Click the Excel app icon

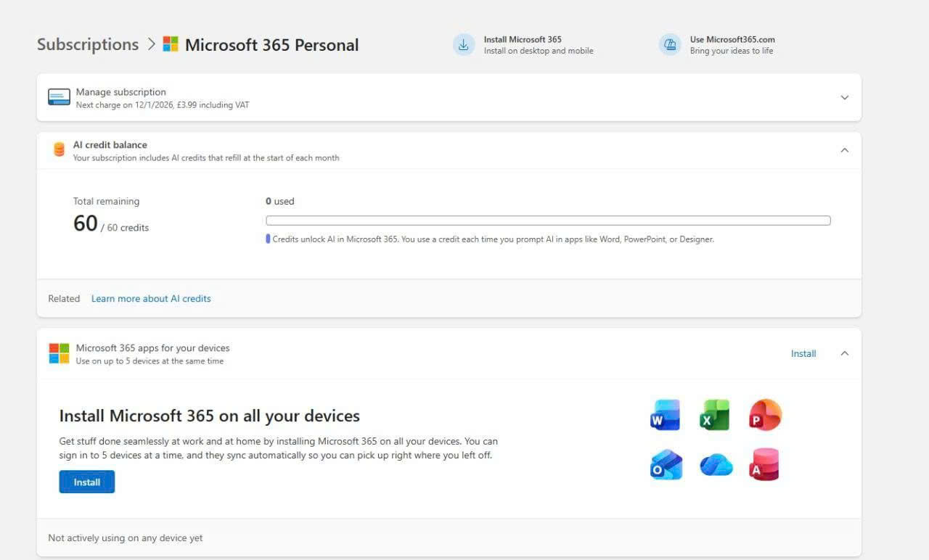point(714,415)
